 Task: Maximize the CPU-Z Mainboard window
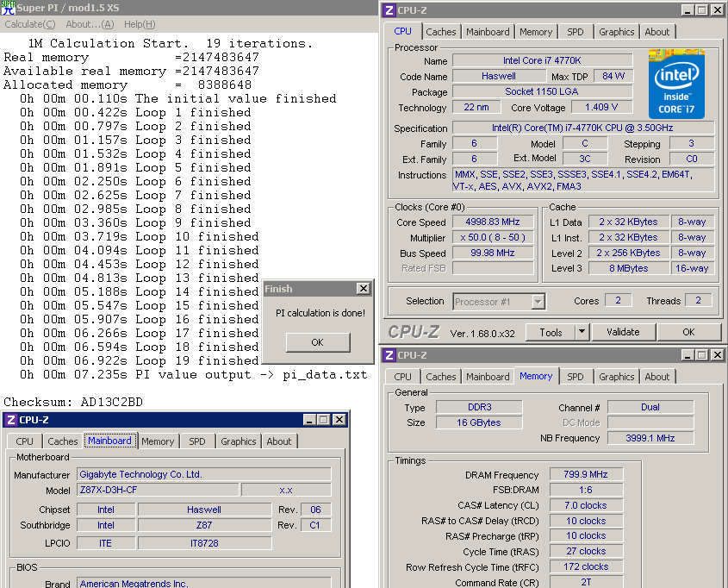click(x=324, y=420)
